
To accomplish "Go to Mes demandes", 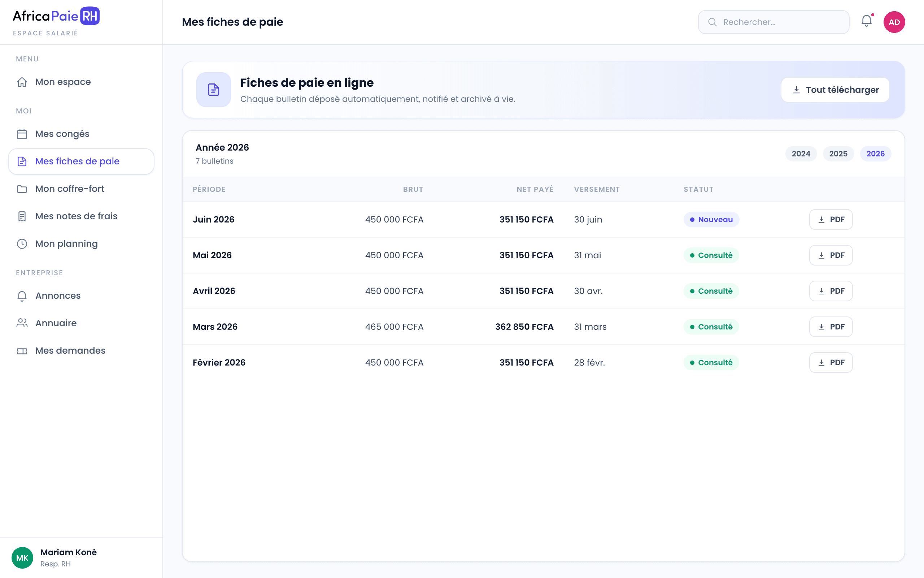I will [81, 351].
